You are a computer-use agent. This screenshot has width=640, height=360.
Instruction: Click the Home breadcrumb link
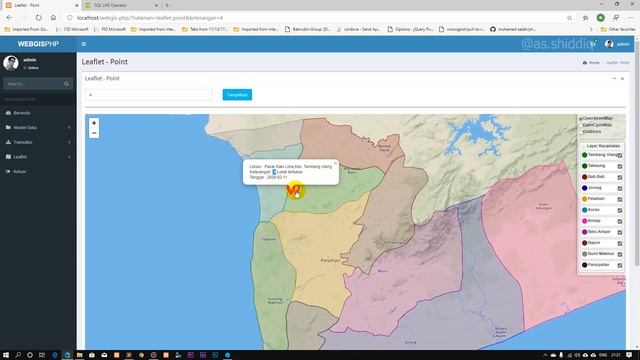pyautogui.click(x=591, y=63)
